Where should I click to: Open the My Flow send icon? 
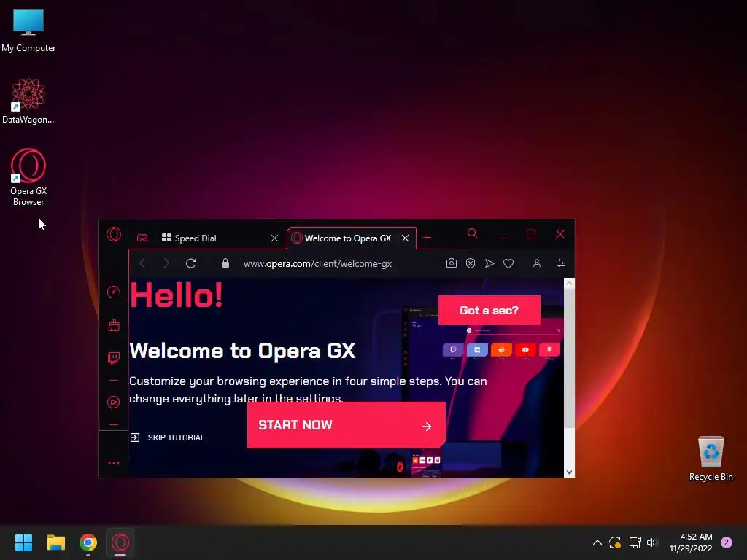[x=489, y=263]
